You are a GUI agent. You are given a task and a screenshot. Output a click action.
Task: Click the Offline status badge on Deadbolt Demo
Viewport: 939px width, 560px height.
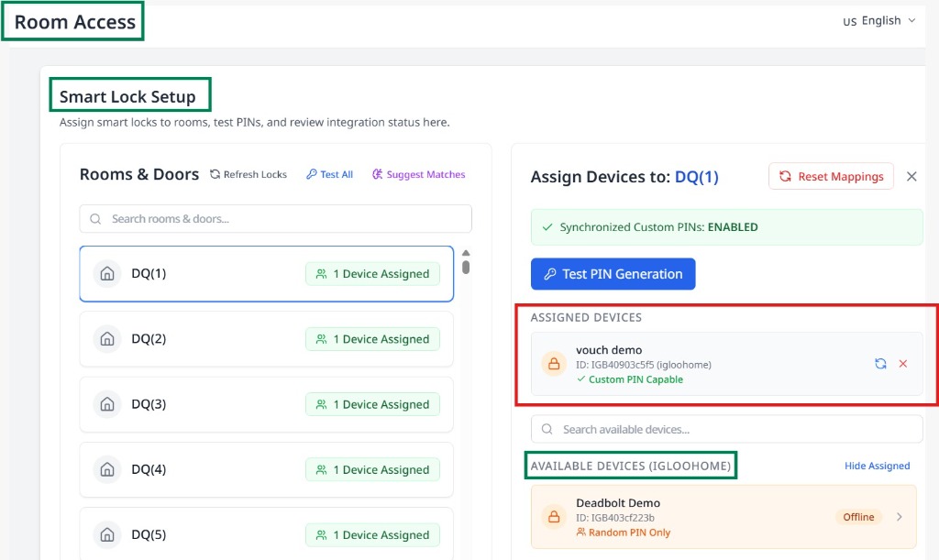[x=858, y=516]
